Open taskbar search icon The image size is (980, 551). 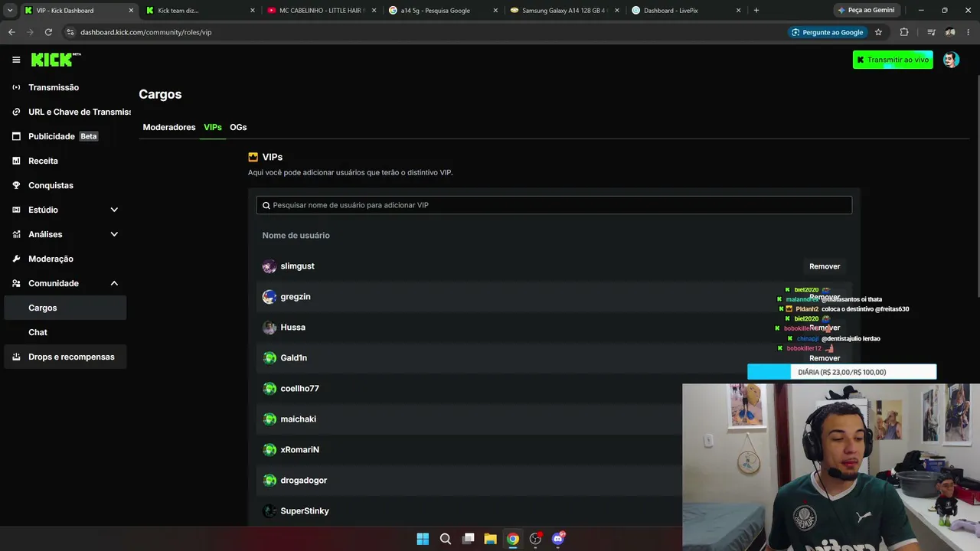(x=446, y=539)
